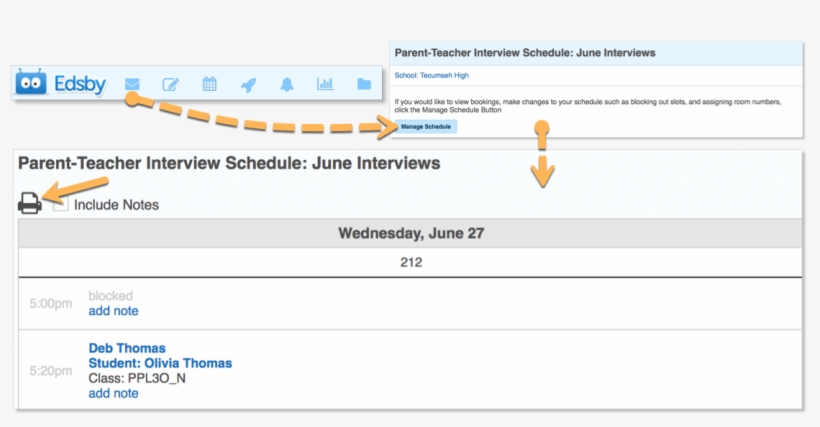
Task: Click the bar chart icon
Action: pos(325,85)
